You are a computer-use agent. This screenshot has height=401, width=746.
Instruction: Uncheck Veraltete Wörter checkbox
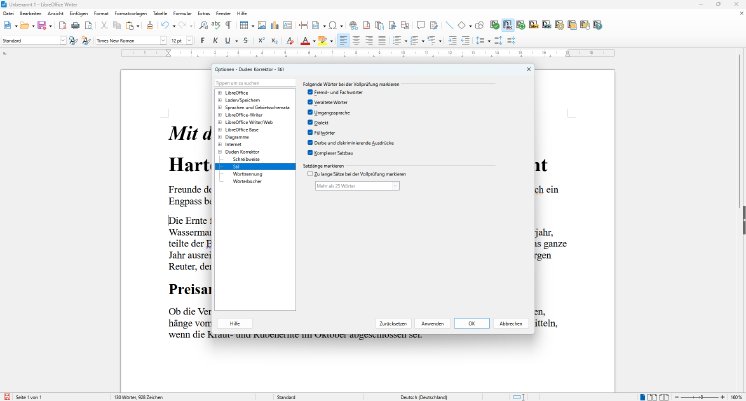(x=310, y=102)
